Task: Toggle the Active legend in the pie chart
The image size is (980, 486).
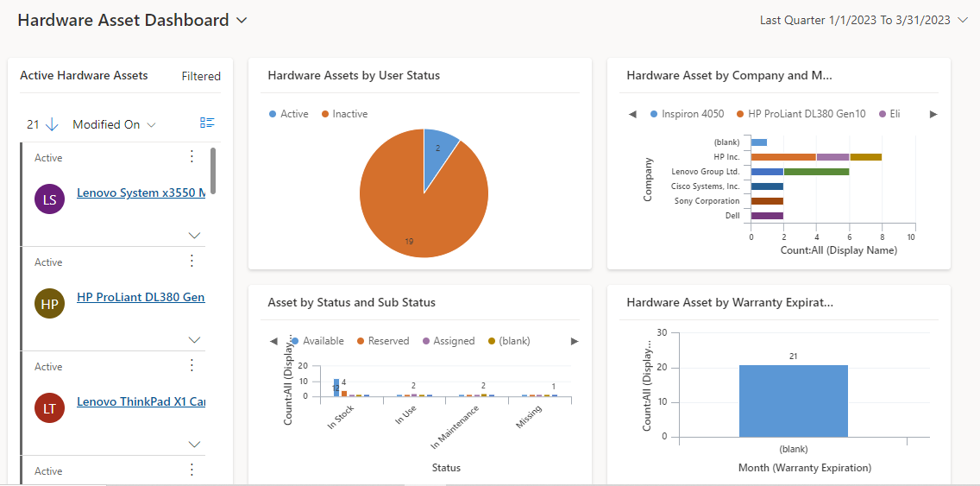Action: pyautogui.click(x=289, y=114)
